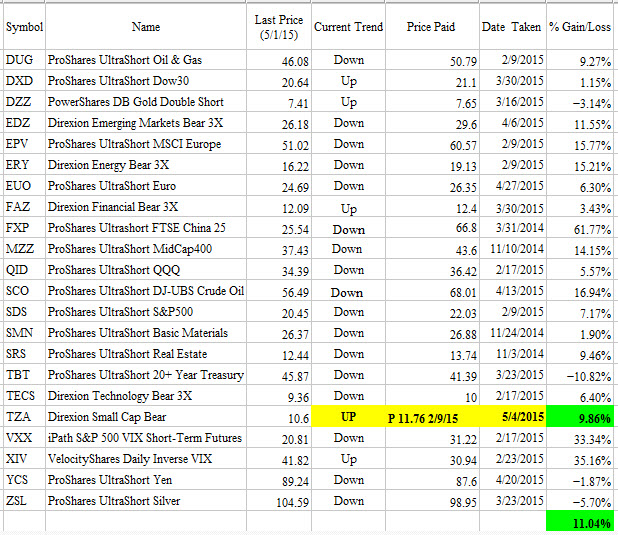Click ZSL gain cell −5.70%
Viewport: 618px width, 535px height.
(580, 501)
